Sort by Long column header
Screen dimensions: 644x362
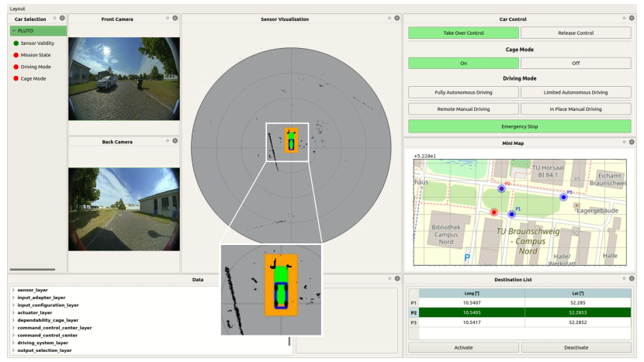click(x=472, y=293)
